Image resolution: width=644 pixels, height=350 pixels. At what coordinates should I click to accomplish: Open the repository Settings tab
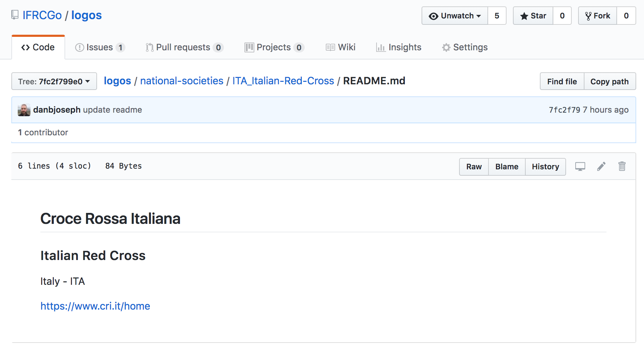(x=465, y=47)
